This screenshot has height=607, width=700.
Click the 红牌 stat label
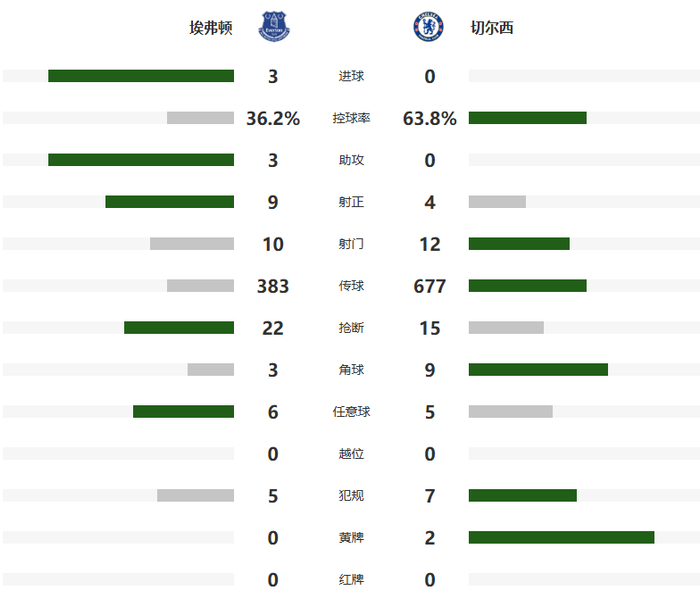coord(351,580)
